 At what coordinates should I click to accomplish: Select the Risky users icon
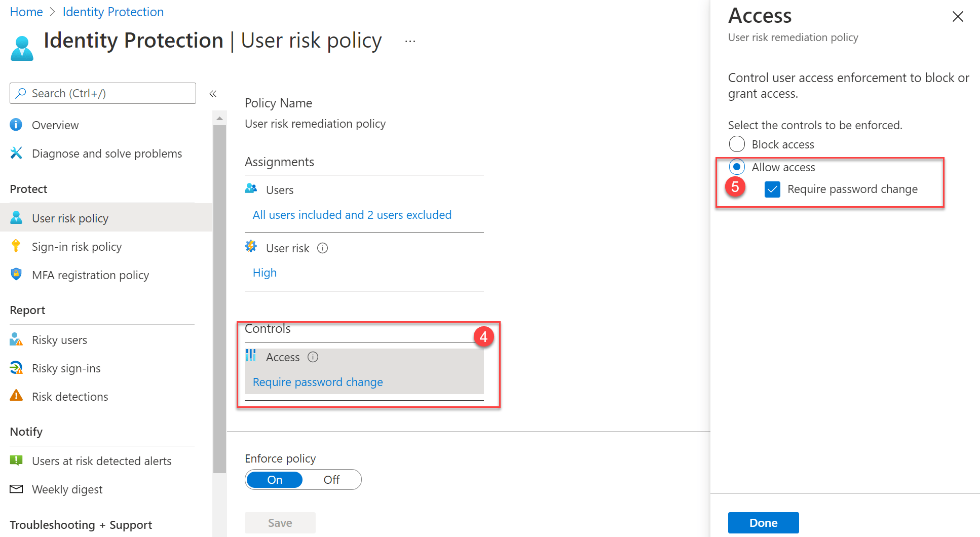(16, 339)
